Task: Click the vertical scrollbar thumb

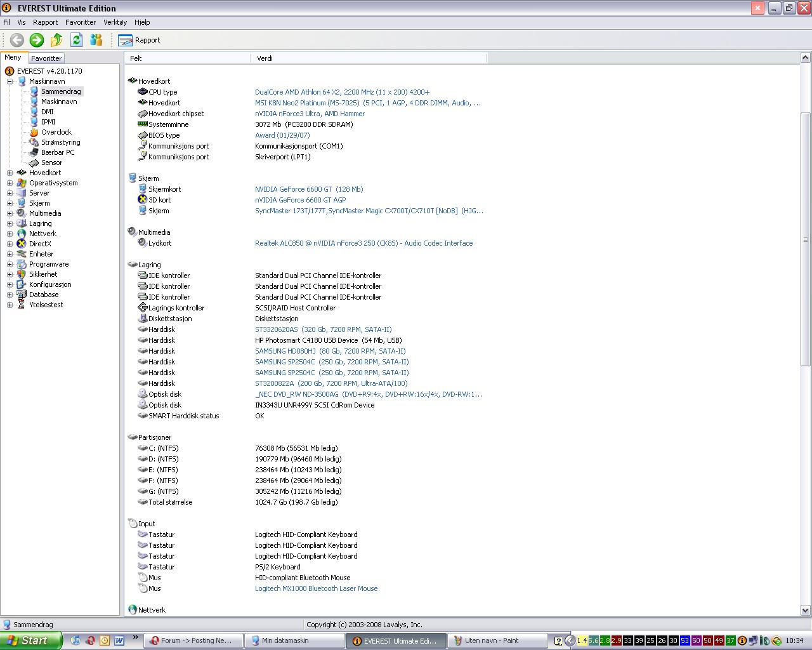Action: point(806,239)
